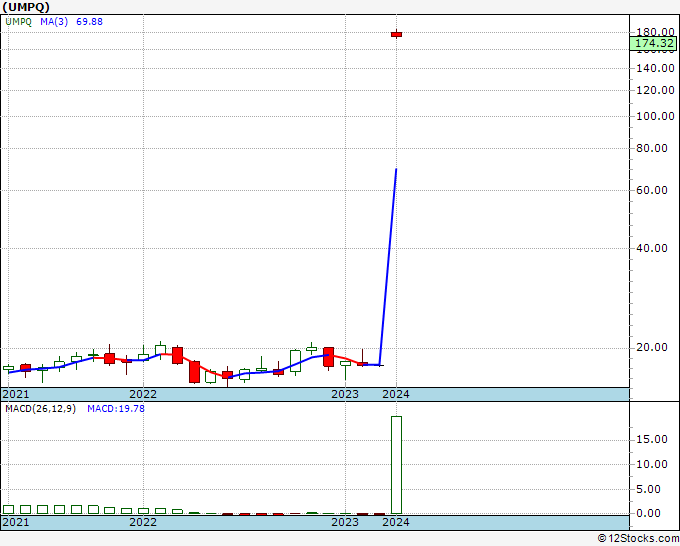This screenshot has height=546, width=680.
Task: Select the green UMPQ legend label
Action: 18,22
